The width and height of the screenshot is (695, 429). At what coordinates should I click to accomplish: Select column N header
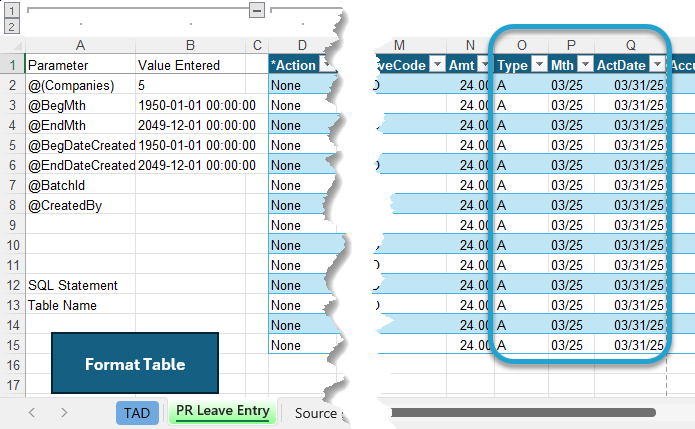pyautogui.click(x=470, y=45)
